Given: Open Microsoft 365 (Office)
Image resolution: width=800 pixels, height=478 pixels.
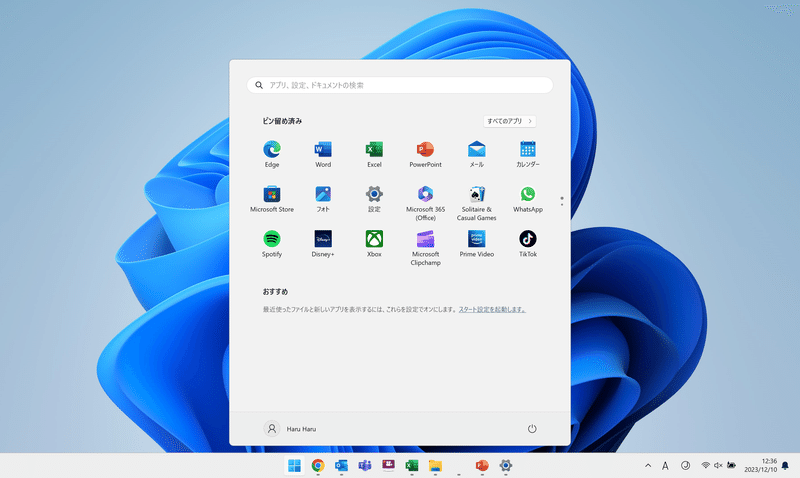Looking at the screenshot, I should tap(426, 203).
